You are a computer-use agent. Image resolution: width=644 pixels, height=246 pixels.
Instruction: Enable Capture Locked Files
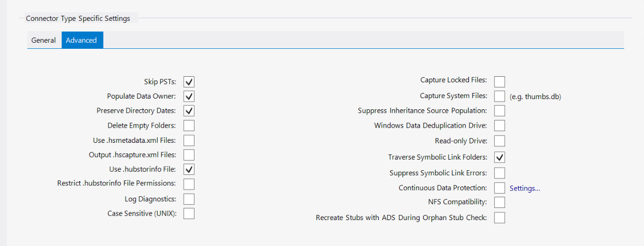pos(499,81)
